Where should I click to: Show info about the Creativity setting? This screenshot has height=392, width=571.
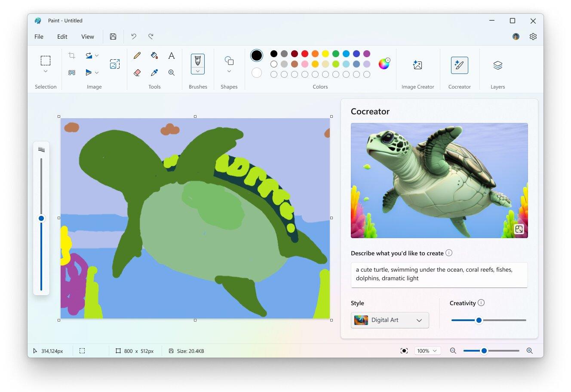point(481,303)
